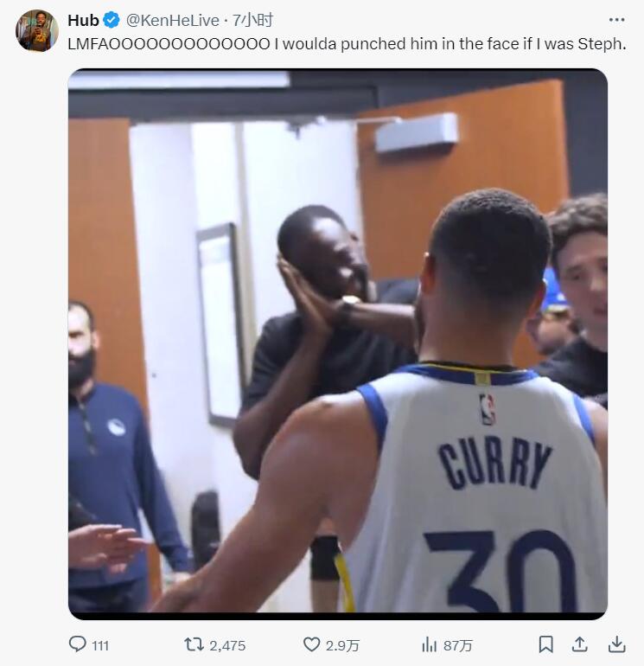Click the blue verified badge
Viewport: 644px width, 666px height.
pos(112,20)
